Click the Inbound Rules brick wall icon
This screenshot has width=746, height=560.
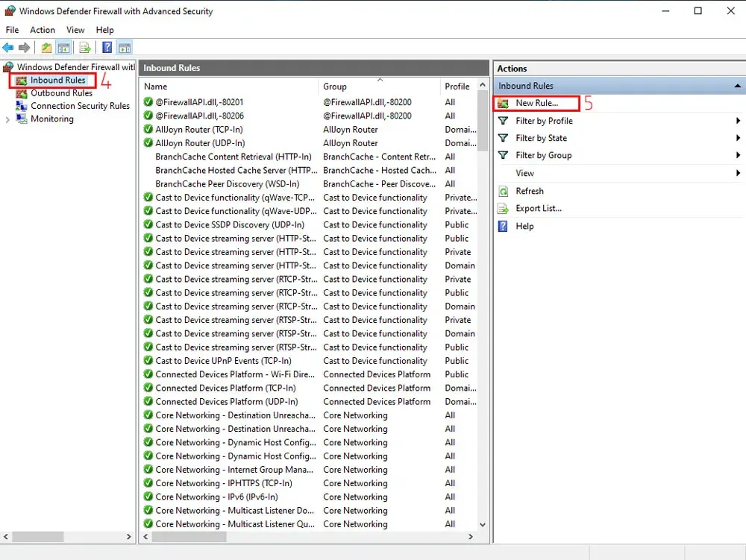(22, 81)
